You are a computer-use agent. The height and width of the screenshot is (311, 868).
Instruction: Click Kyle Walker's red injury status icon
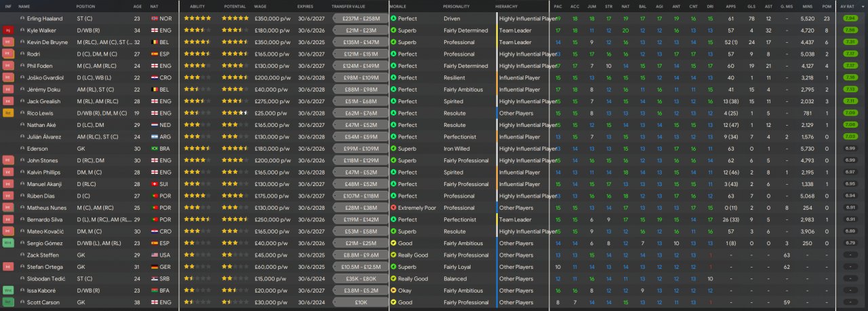coord(8,31)
